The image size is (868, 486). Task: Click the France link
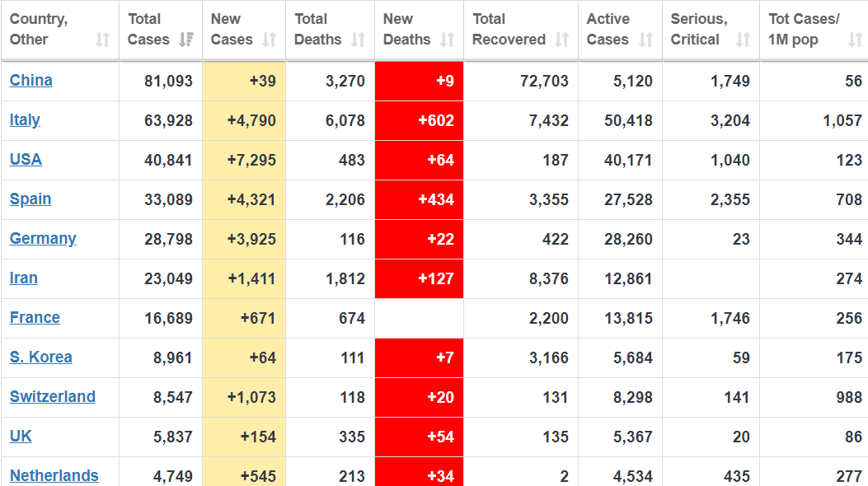point(35,318)
